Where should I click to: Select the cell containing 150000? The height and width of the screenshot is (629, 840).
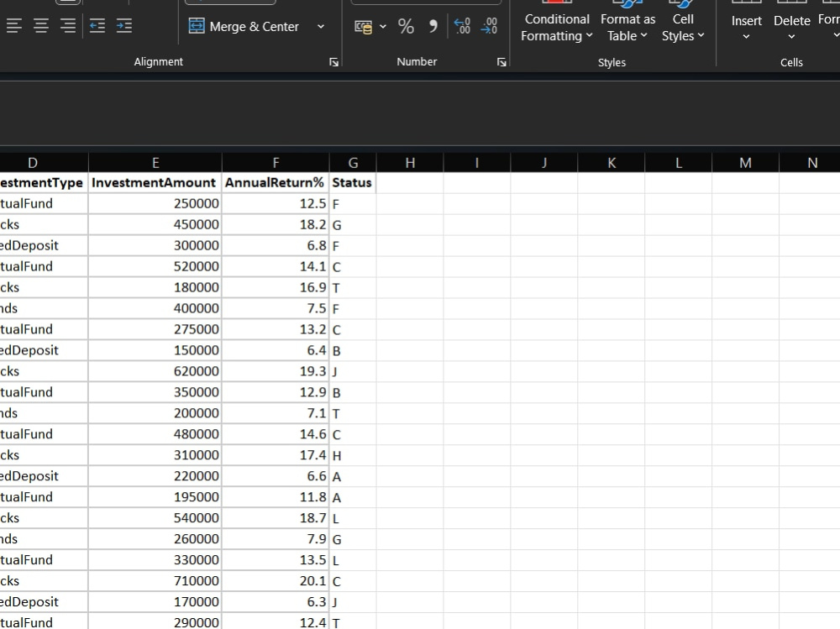pos(155,350)
